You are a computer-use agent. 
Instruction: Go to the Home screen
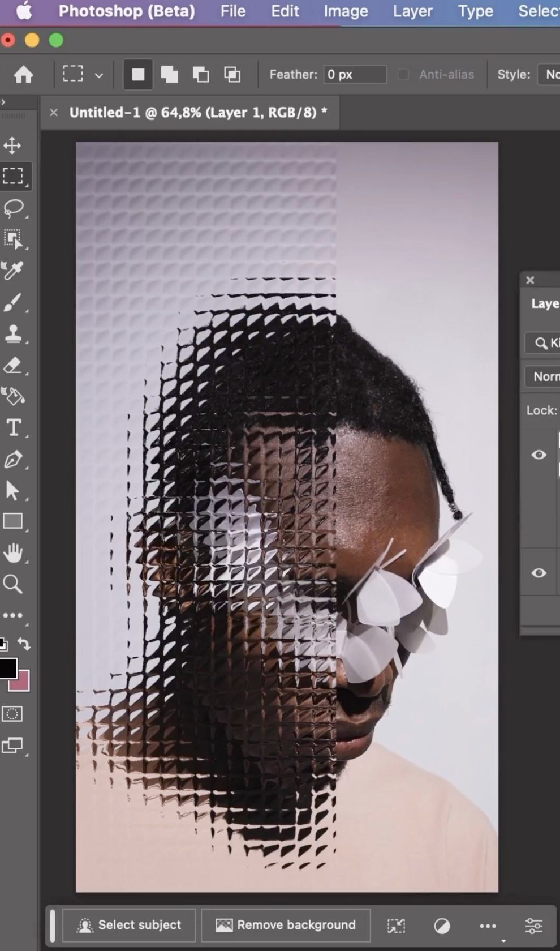(x=24, y=74)
